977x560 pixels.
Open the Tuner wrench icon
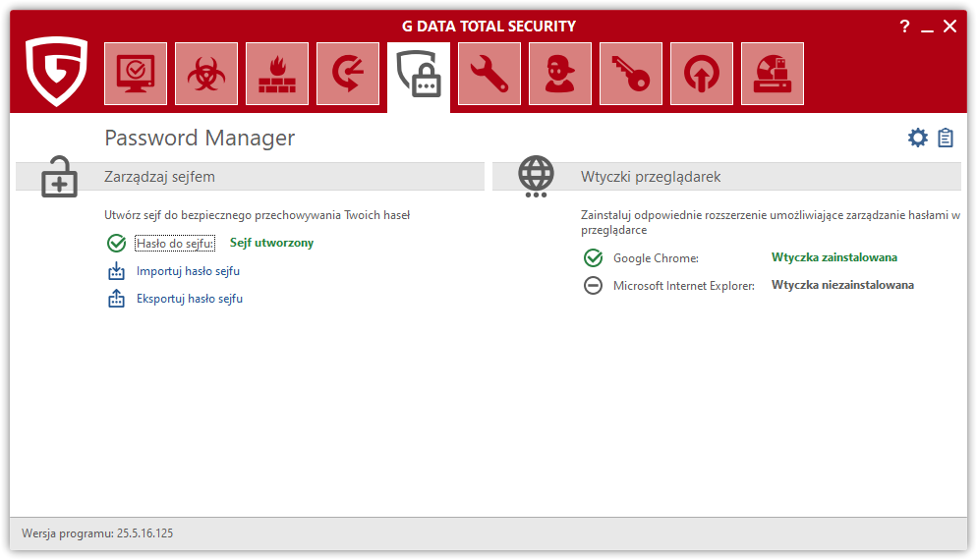pyautogui.click(x=489, y=74)
